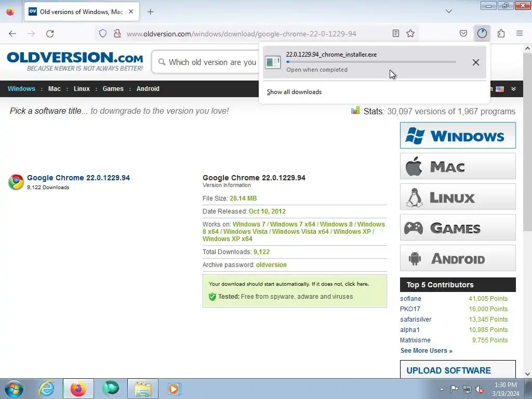The image size is (532, 399).
Task: Select Mac in the navigation bar
Action: pos(54,89)
